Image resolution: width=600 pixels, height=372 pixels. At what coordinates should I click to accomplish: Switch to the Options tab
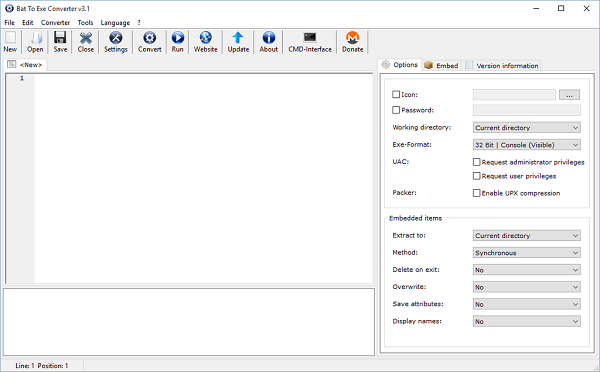pyautogui.click(x=400, y=65)
